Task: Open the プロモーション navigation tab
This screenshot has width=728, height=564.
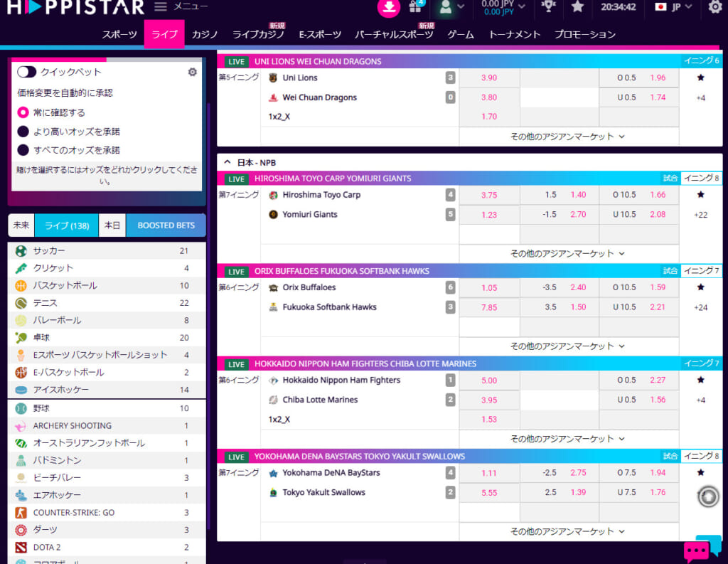Action: [585, 34]
